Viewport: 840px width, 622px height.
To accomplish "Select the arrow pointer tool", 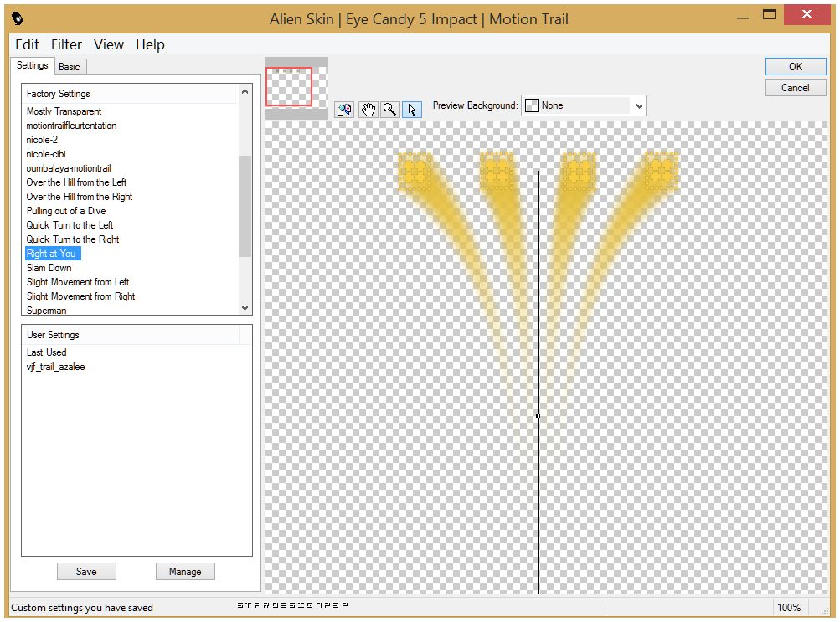I will point(412,109).
